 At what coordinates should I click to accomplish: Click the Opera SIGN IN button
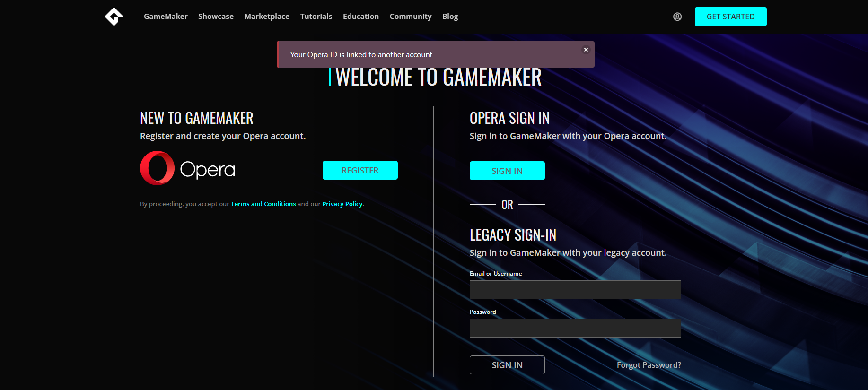pos(507,171)
